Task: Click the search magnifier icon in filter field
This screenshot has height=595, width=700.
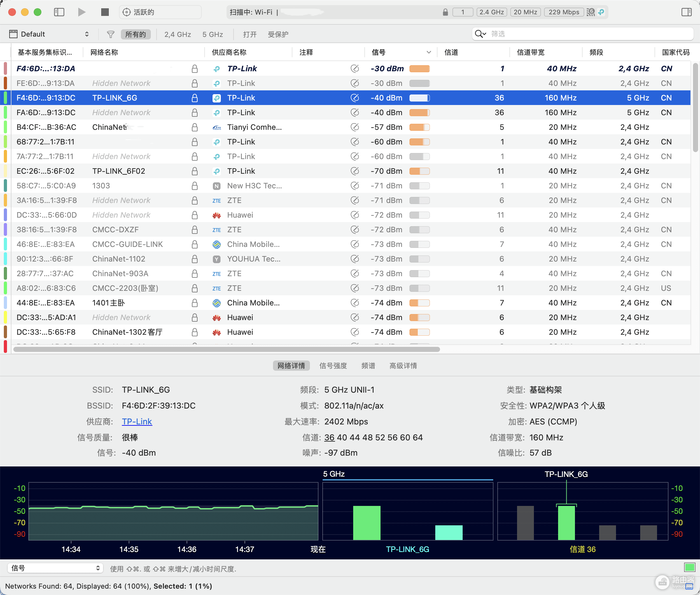Action: (x=480, y=34)
